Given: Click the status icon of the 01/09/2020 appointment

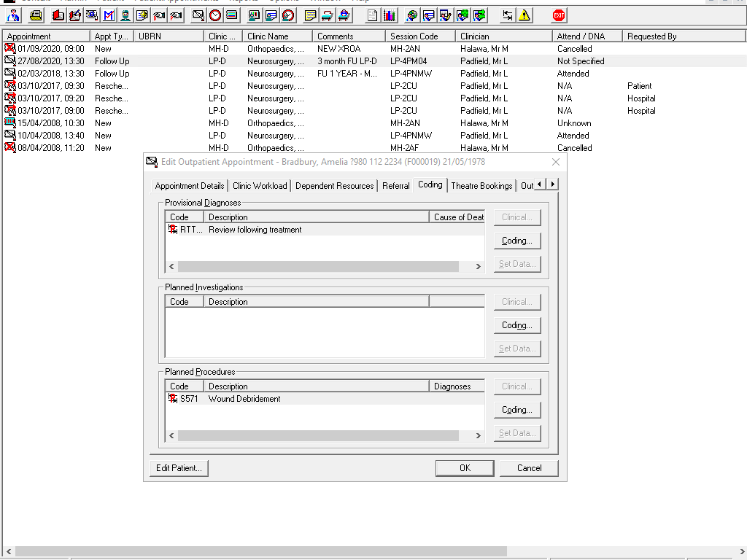Looking at the screenshot, I should [x=10, y=48].
